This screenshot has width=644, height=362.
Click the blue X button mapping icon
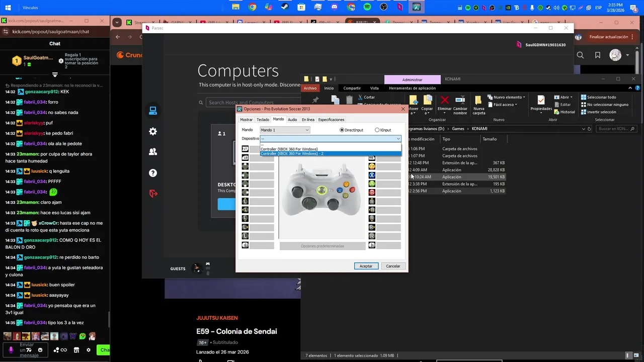372,175
